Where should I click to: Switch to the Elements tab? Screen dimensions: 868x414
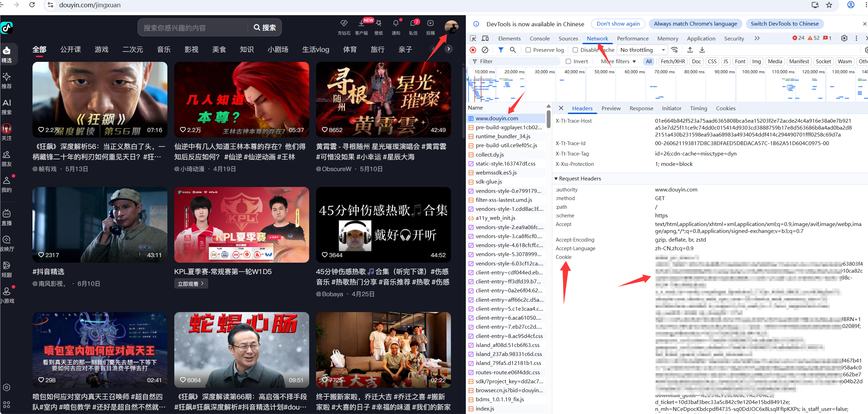pos(509,38)
